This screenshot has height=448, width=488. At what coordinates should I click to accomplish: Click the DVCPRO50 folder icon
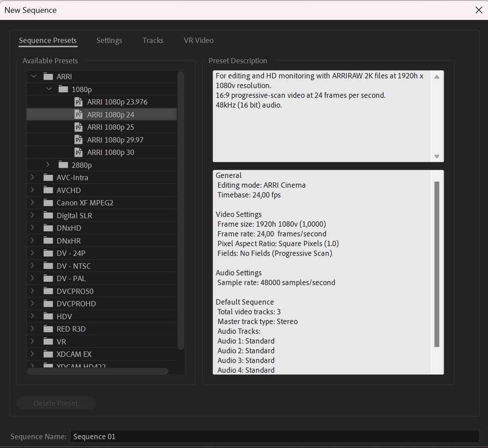click(48, 290)
